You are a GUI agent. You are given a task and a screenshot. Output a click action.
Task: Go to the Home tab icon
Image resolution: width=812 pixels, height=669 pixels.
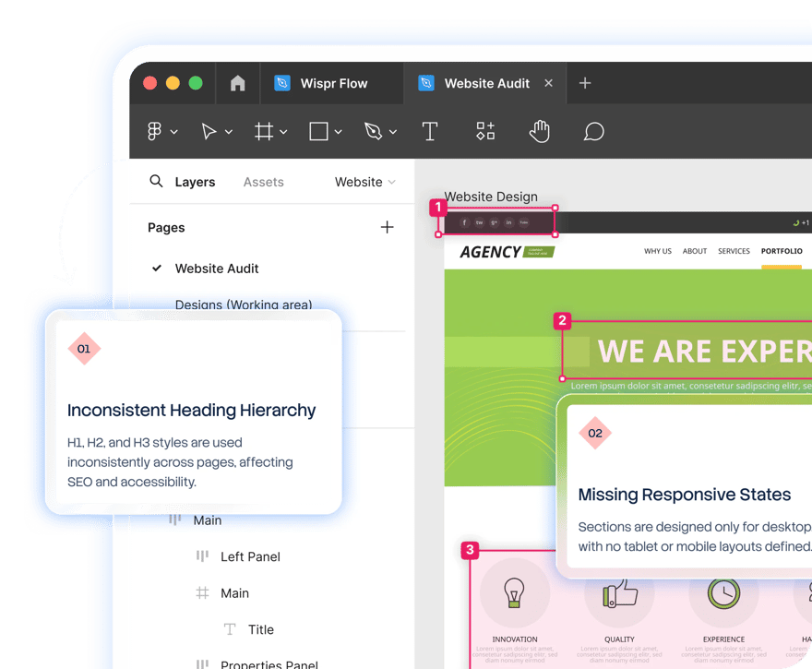point(238,83)
